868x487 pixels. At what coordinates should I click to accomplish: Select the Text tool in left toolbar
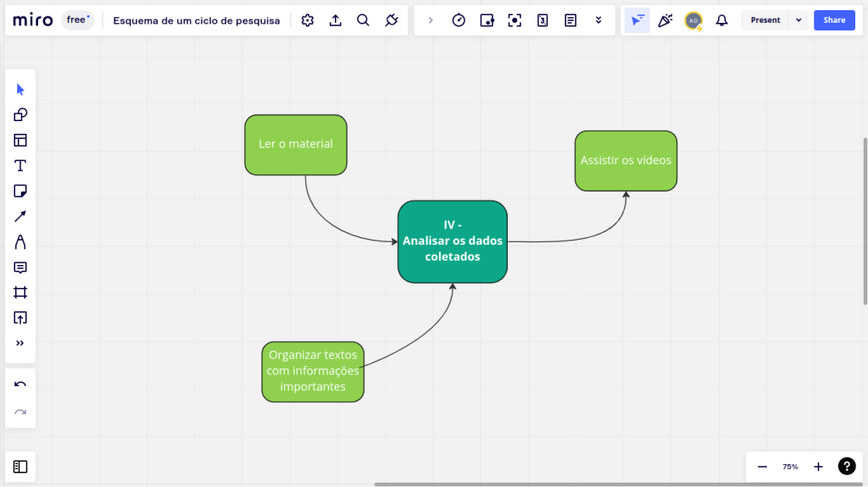(x=20, y=166)
